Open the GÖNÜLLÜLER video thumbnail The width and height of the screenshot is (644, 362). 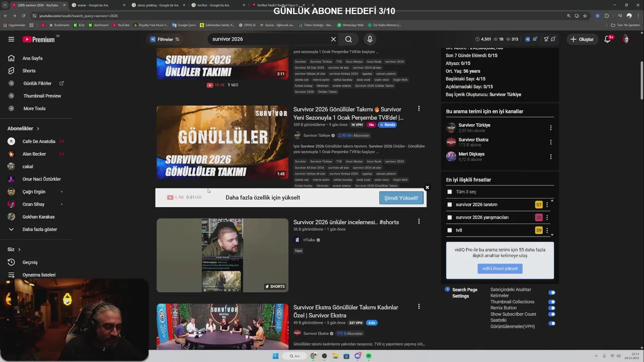222,142
